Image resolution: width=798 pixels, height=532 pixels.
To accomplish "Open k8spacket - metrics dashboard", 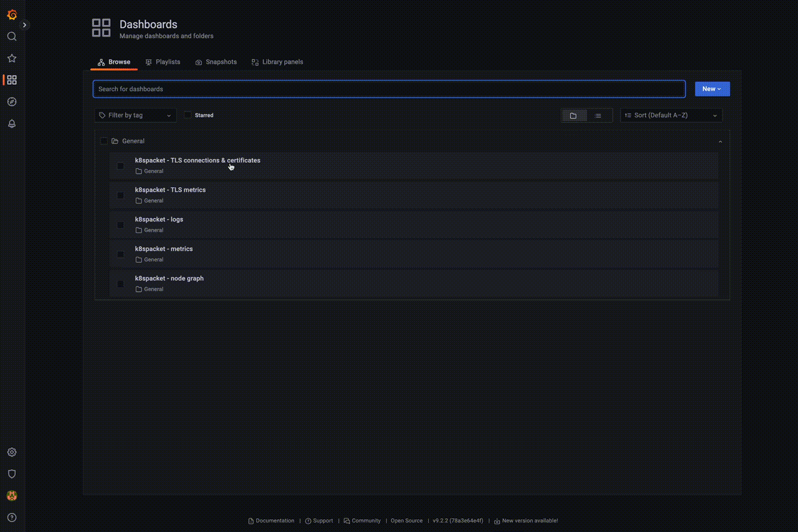I will (x=164, y=249).
